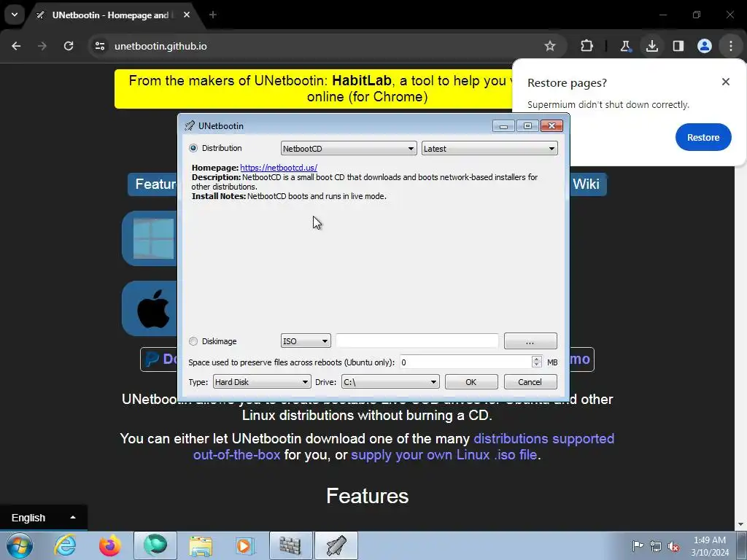
Task: Click the UNetbootin title bar icon
Action: [x=190, y=125]
